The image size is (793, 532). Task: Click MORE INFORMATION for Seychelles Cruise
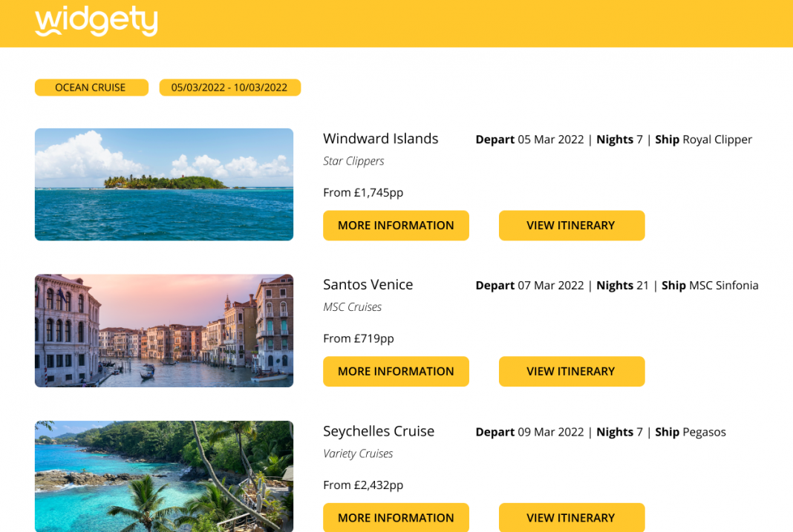[396, 517]
